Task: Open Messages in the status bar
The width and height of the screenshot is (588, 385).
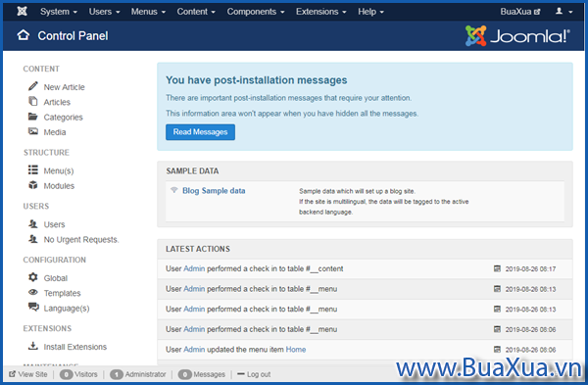Action: tap(210, 374)
